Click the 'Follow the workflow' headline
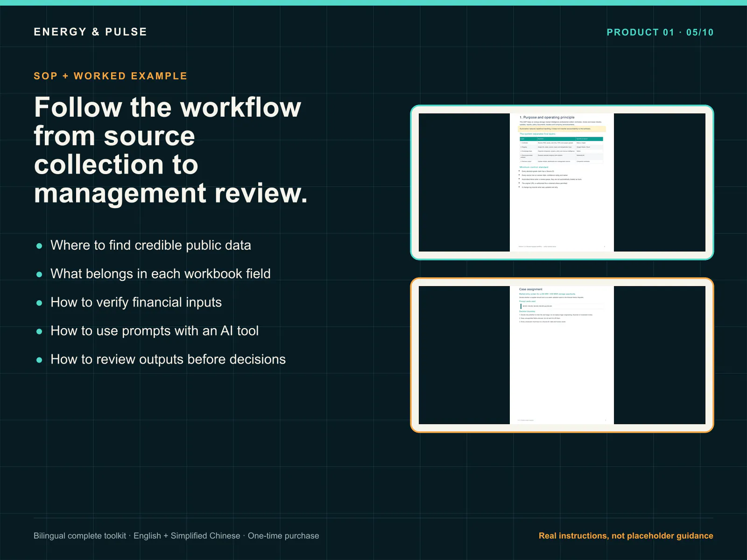 171,150
